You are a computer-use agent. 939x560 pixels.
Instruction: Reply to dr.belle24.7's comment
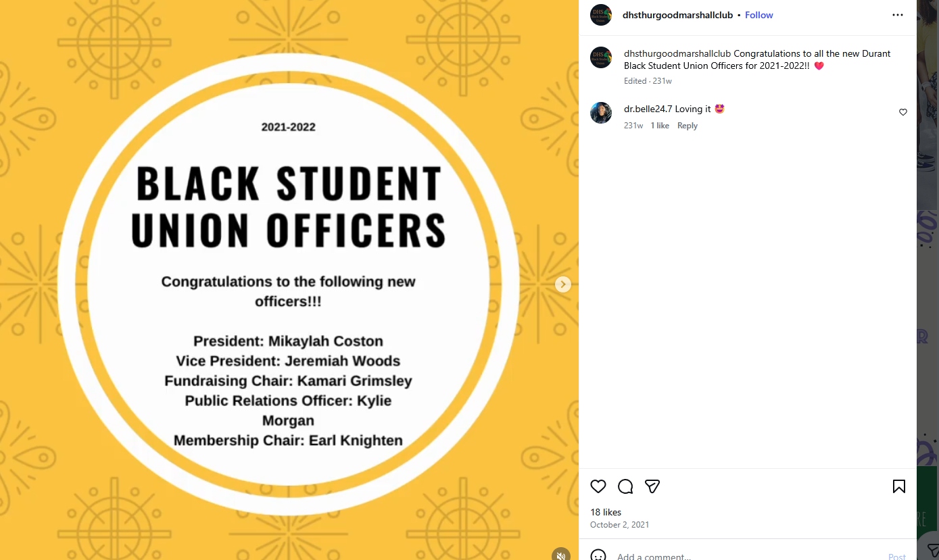pos(688,126)
